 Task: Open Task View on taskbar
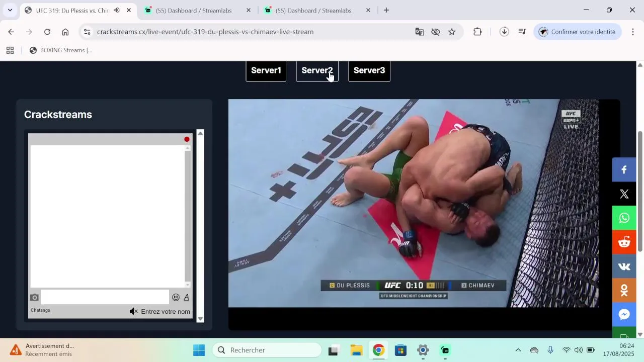click(x=333, y=350)
